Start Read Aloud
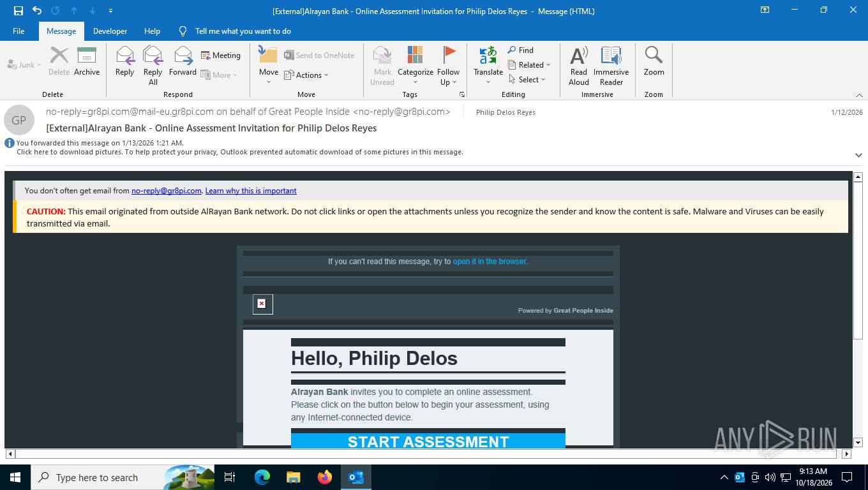Screen dimensions: 868x490 [x=579, y=65]
